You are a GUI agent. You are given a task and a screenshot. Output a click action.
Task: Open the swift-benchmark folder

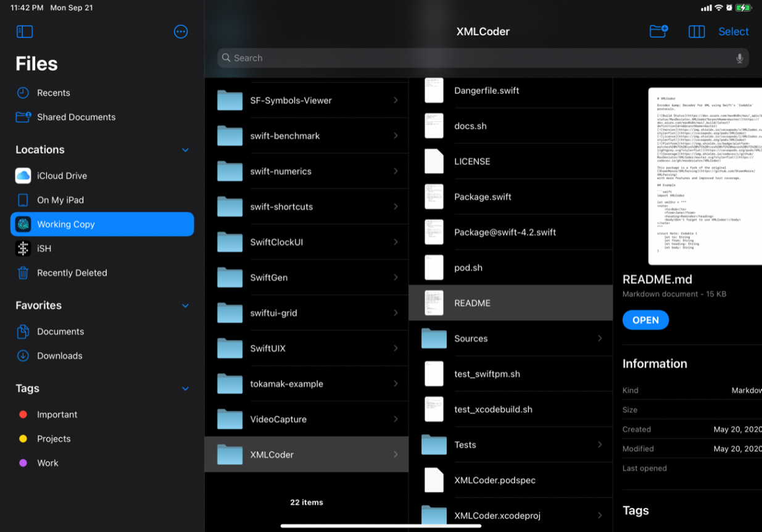tap(307, 136)
